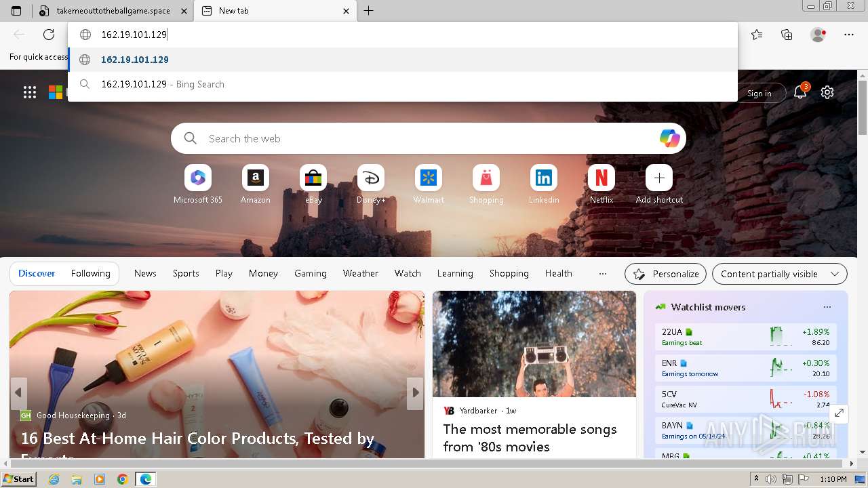Open the 5CV CureVac stock row
Screen dimensions: 868x488
pyautogui.click(x=746, y=399)
